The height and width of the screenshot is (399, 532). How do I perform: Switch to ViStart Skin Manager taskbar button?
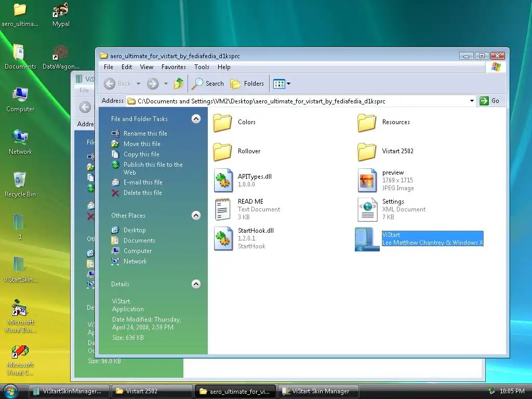318,391
